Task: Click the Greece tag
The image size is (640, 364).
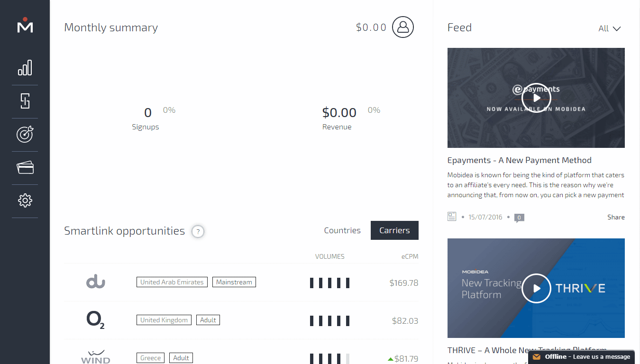Action: [x=151, y=358]
